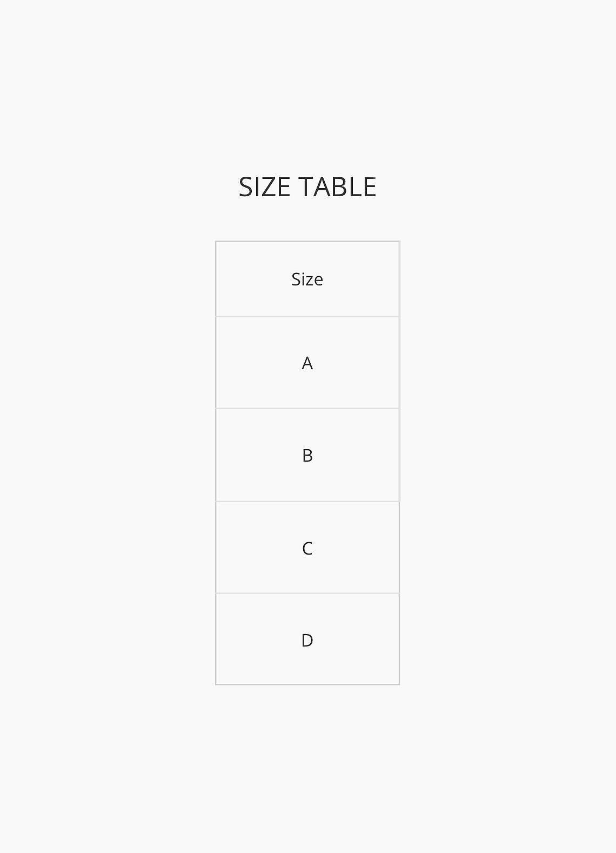Click the SIZE TABLE heading

point(307,187)
